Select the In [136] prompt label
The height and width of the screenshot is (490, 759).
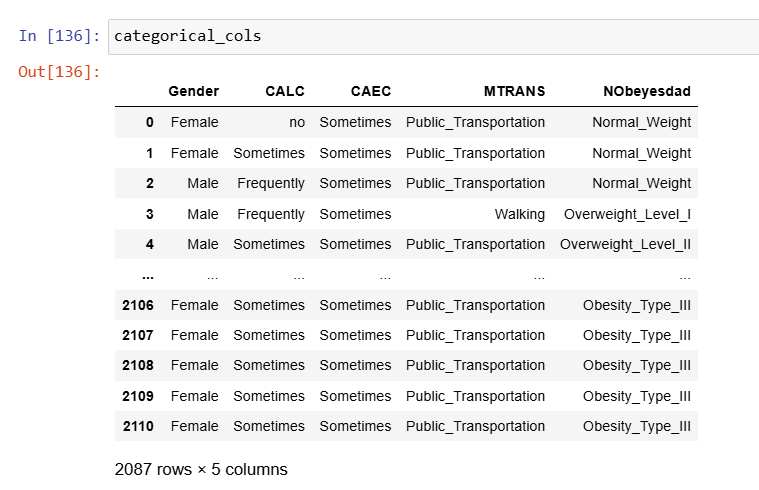click(x=59, y=36)
